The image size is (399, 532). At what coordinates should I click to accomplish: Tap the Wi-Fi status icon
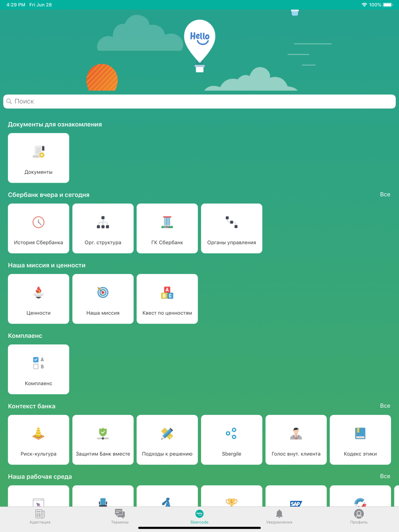(x=364, y=5)
